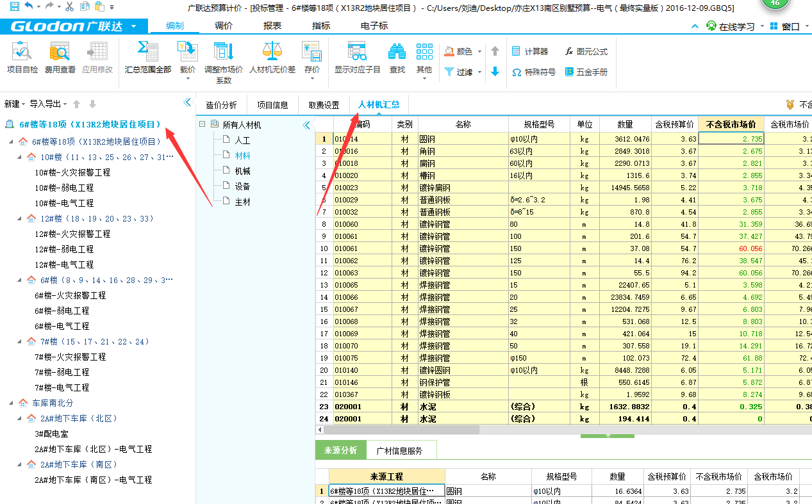The height and width of the screenshot is (504, 812).
Task: Click the Copy icon in the quick access bar
Action: pos(83,6)
